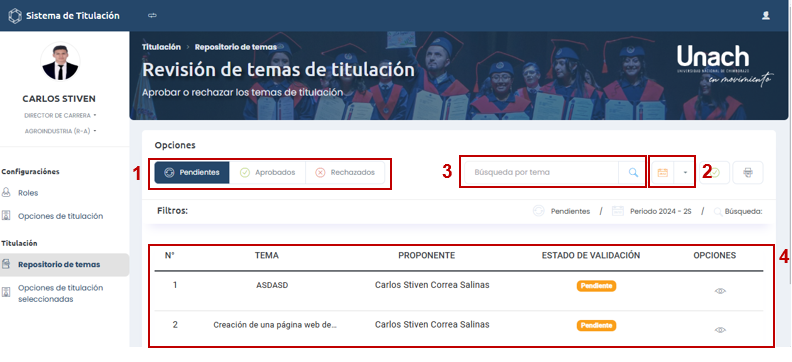The image size is (792, 362).
Task: Click the TEMA column header
Action: click(267, 255)
